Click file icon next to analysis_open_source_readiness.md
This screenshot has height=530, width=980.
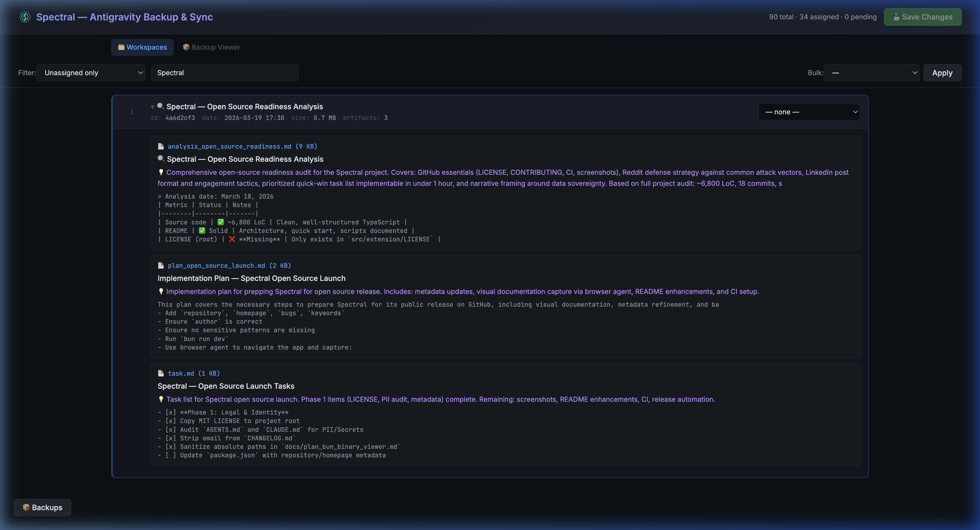161,147
